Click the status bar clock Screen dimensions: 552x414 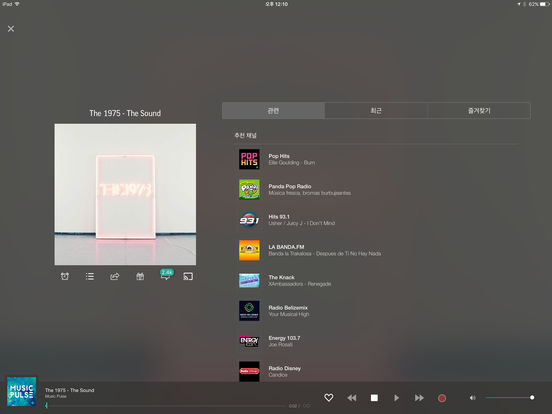pyautogui.click(x=277, y=4)
